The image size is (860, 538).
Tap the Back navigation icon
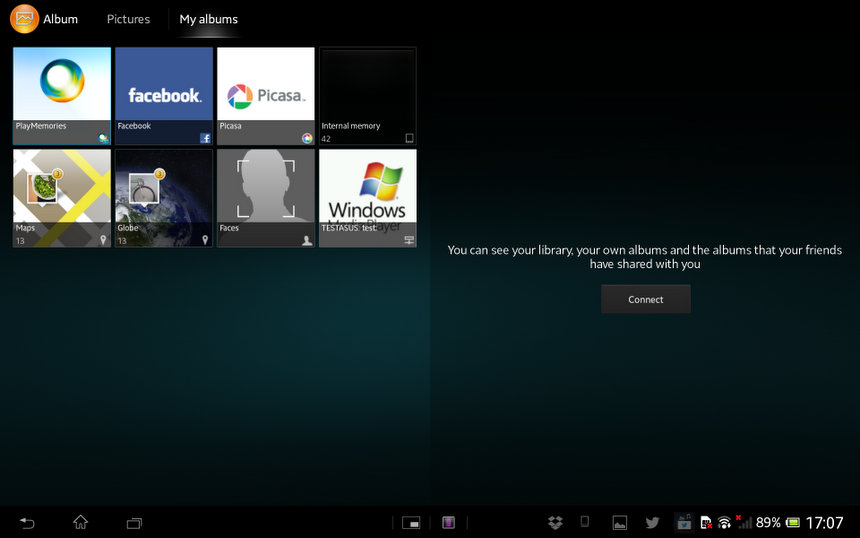pyautogui.click(x=27, y=523)
